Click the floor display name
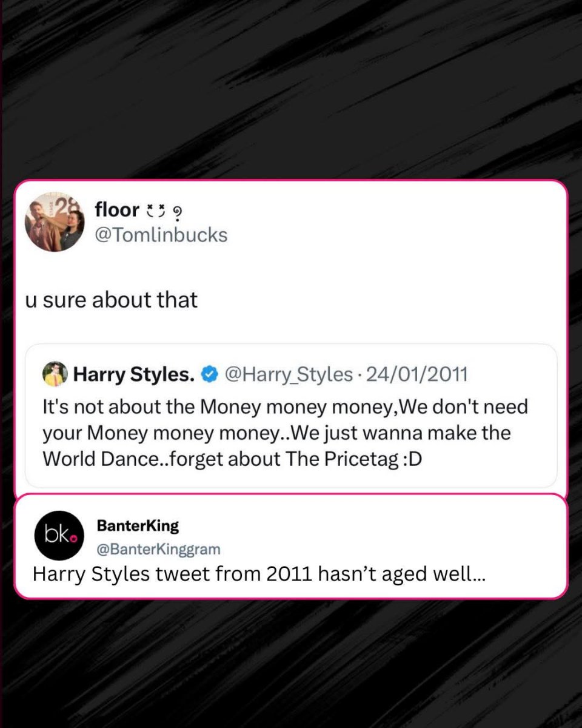Image resolution: width=582 pixels, height=728 pixels. coord(117,211)
